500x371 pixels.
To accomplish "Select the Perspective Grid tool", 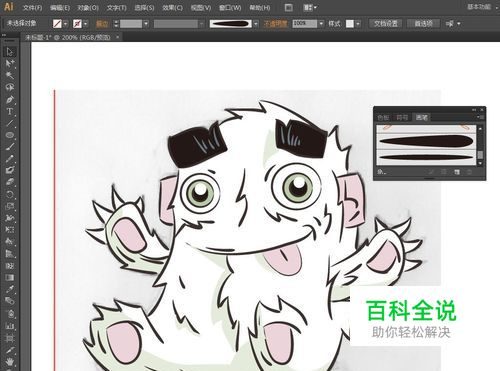I will click(x=10, y=254).
